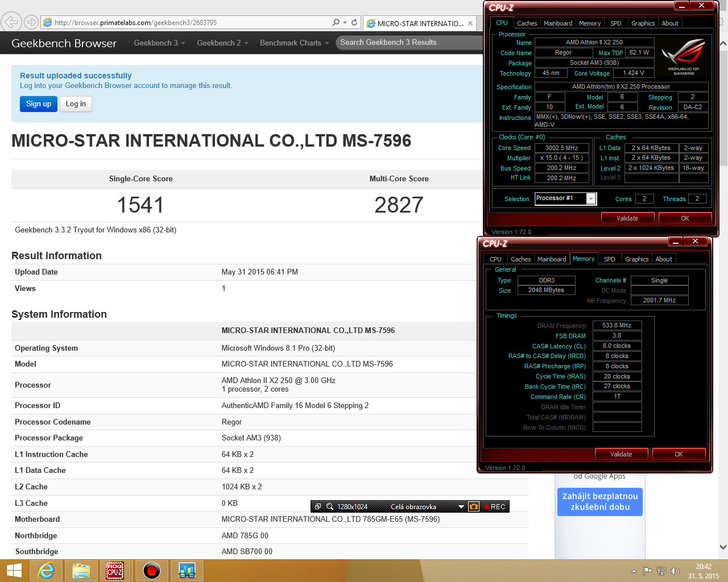Open the red record app on taskbar
728x582 pixels.
pos(151,571)
